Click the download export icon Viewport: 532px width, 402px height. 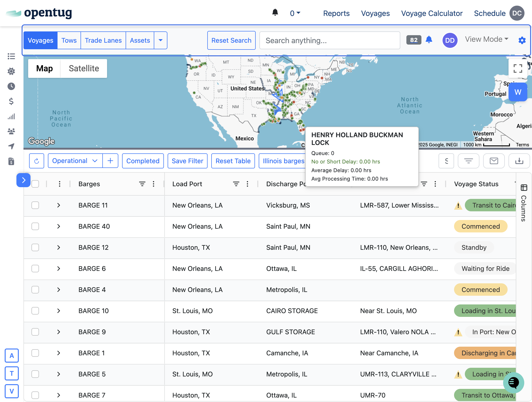519,161
